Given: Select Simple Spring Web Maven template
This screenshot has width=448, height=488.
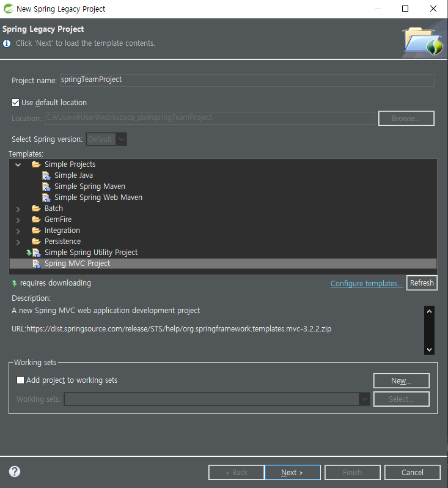Looking at the screenshot, I should 98,198.
